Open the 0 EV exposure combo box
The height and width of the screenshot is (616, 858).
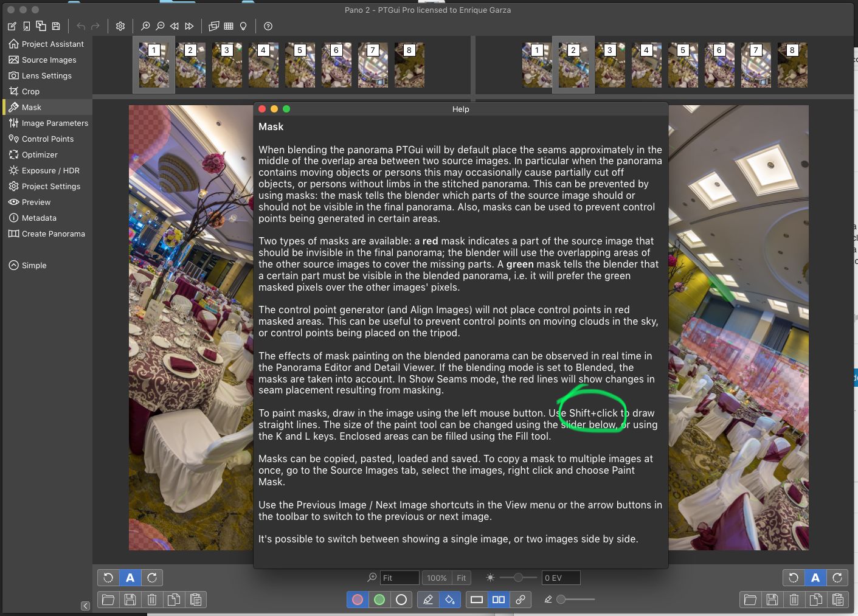click(x=560, y=578)
